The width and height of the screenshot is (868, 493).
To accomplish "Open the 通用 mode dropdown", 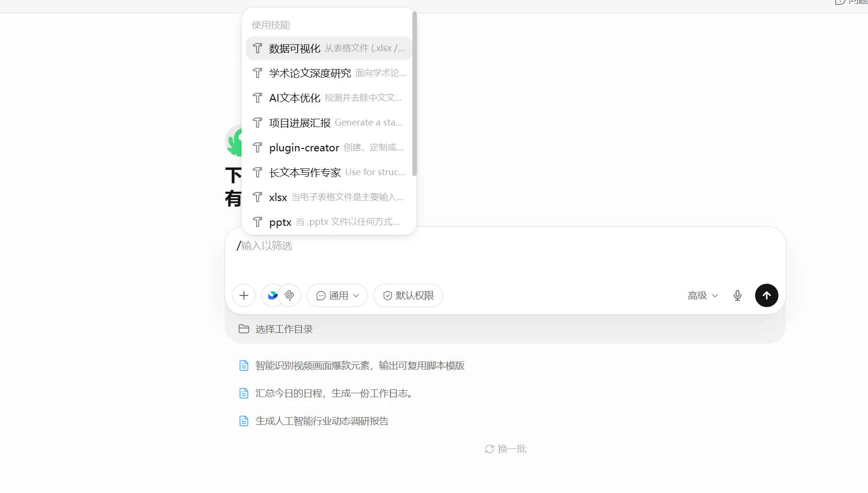I will coord(337,295).
